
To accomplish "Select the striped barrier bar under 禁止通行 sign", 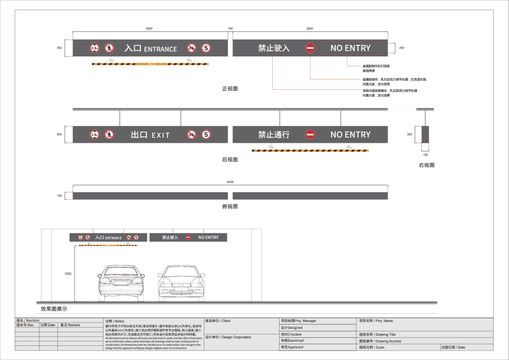I will (310, 150).
